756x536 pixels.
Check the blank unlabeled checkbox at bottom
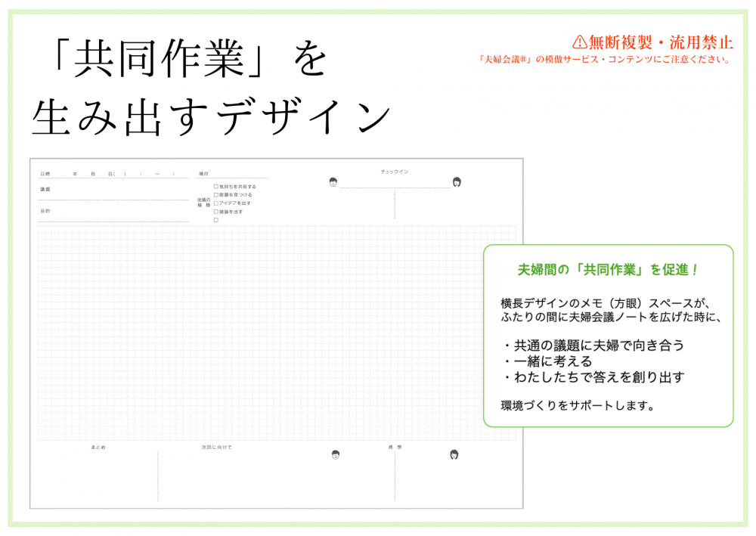[216, 220]
